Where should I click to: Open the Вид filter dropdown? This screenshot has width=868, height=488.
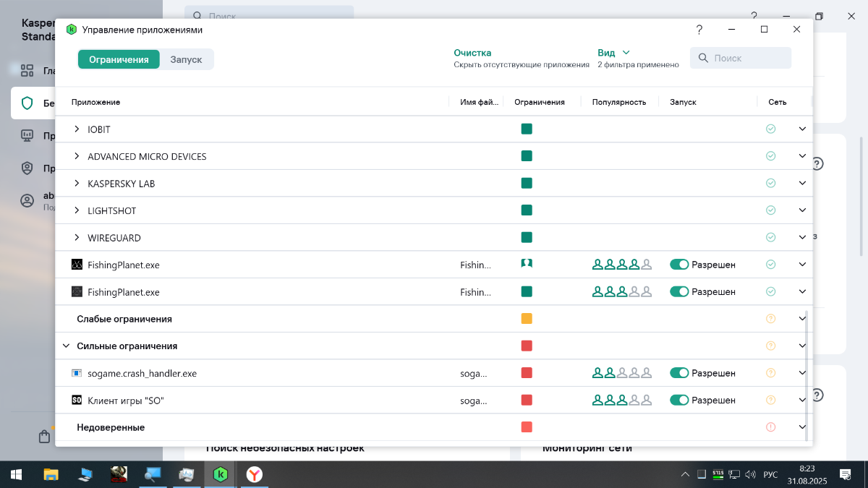(x=613, y=53)
